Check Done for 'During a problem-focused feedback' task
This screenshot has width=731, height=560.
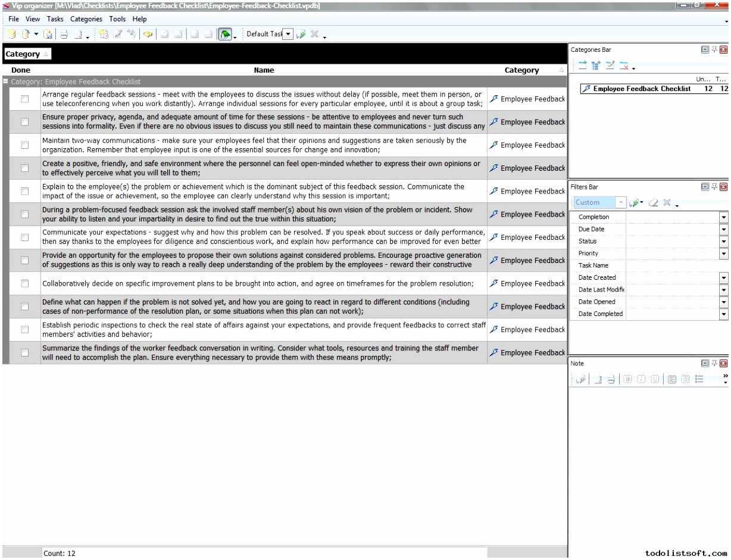click(x=24, y=214)
